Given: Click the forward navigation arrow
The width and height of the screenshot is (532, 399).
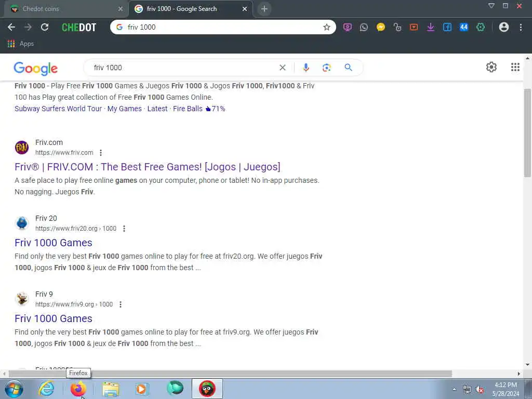Looking at the screenshot, I should tap(28, 27).
